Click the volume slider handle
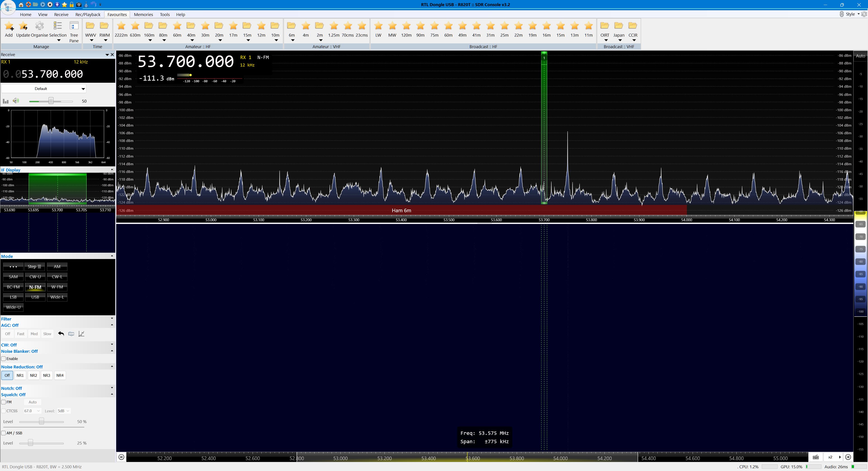Image resolution: width=868 pixels, height=471 pixels. [51, 101]
